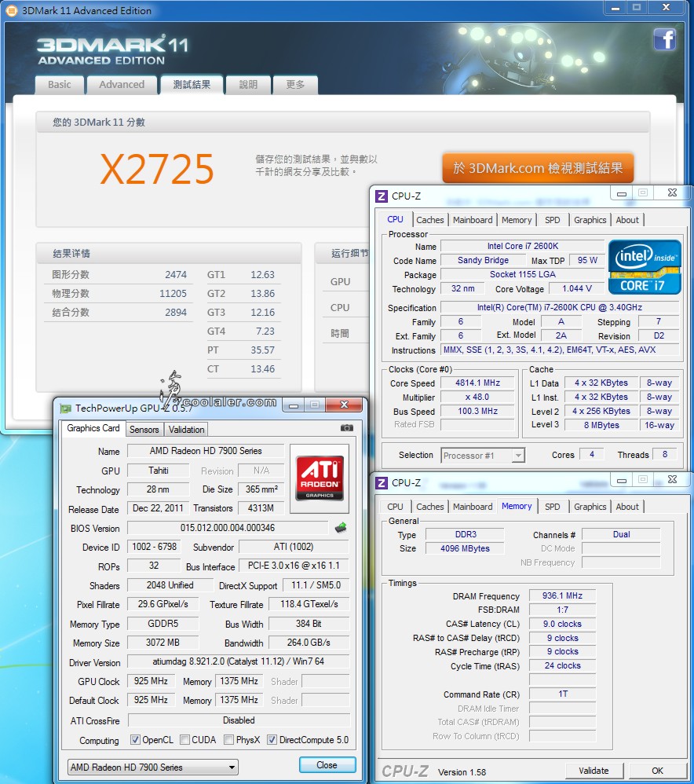Open the Memory tab in the upper CPU-Z window
Screen dimensions: 694x784
coord(517,220)
